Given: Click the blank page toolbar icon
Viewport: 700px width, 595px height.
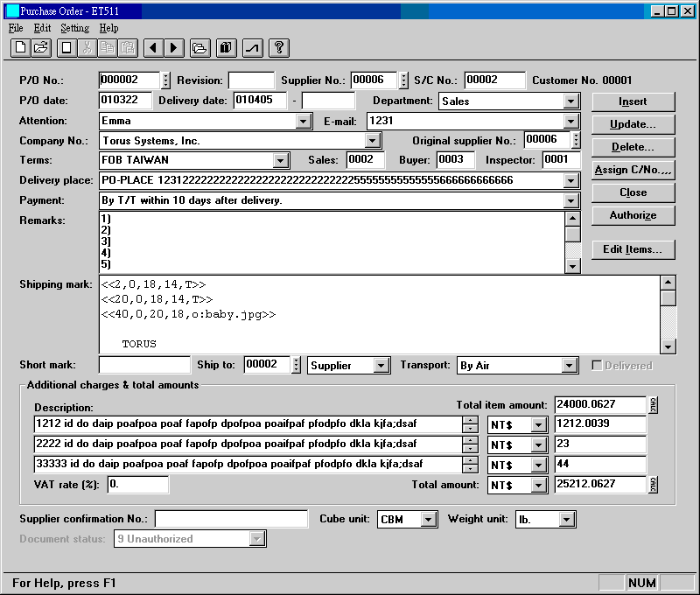Looking at the screenshot, I should (x=67, y=48).
